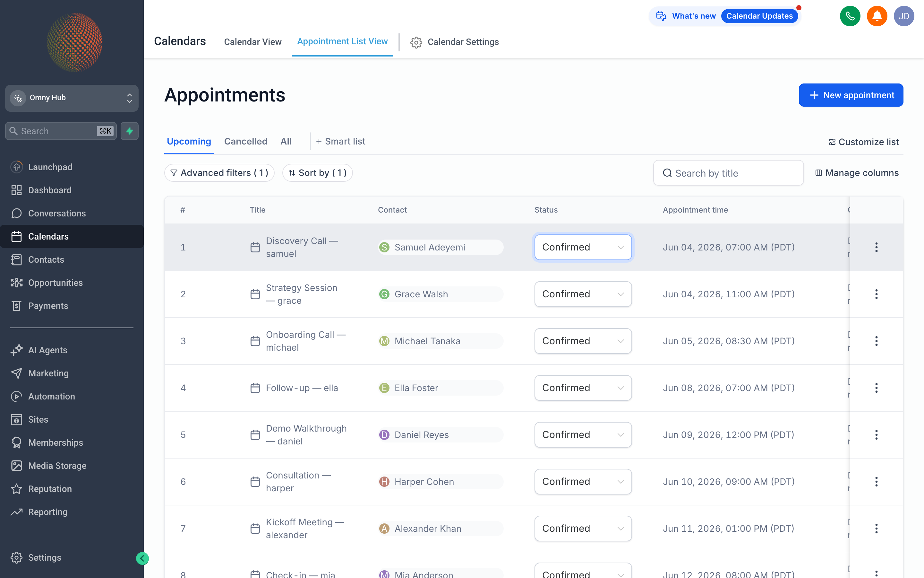Image resolution: width=924 pixels, height=578 pixels.
Task: Open row actions for Michael Tanaka appointment
Action: click(876, 341)
